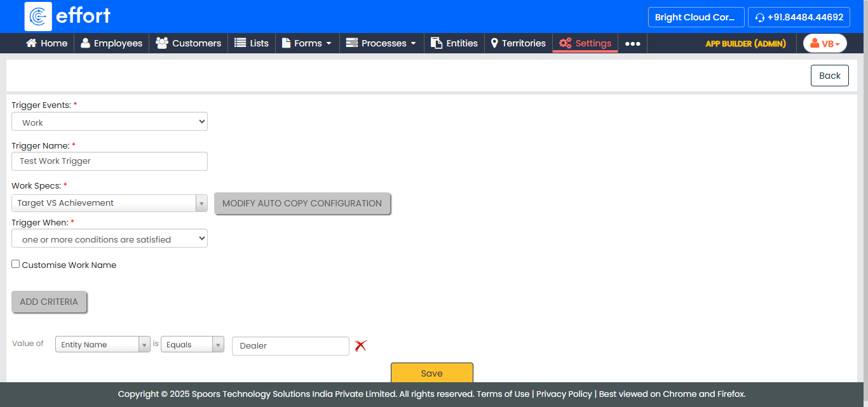
Task: Open Settings with the gears icon
Action: point(585,43)
